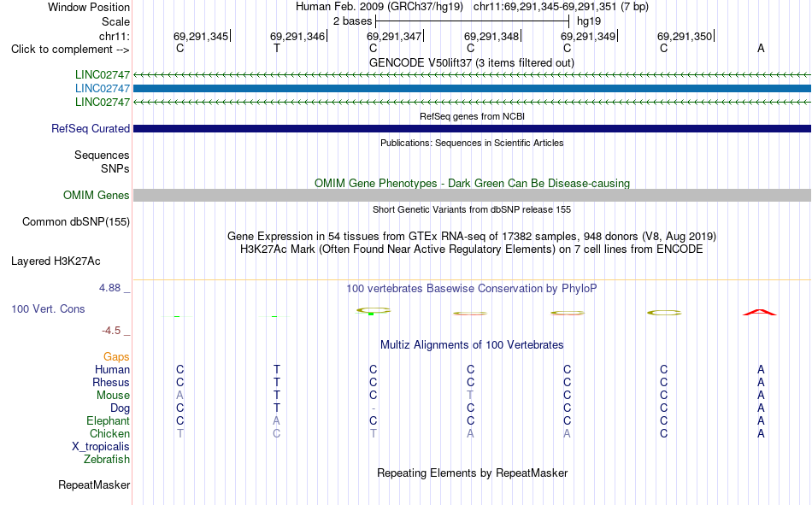Open the RefSeq Curated track label
This screenshot has width=812, height=505.
[91, 128]
